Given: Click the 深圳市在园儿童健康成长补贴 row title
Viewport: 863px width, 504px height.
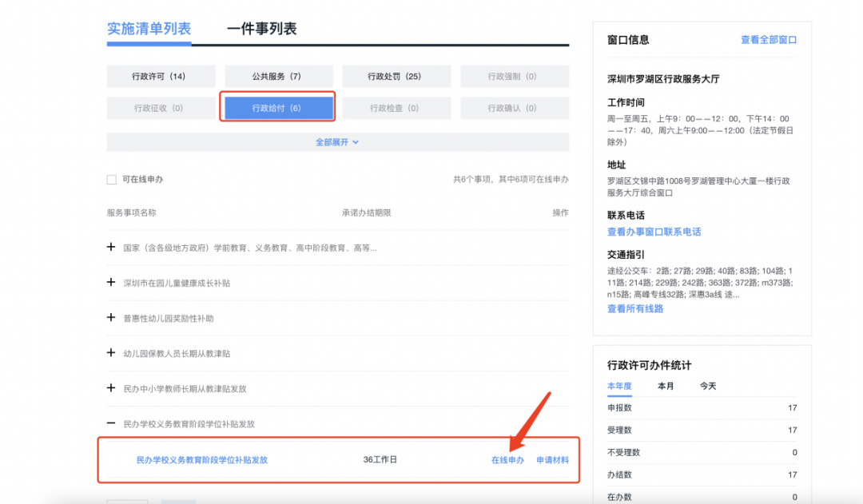Looking at the screenshot, I should (x=177, y=284).
